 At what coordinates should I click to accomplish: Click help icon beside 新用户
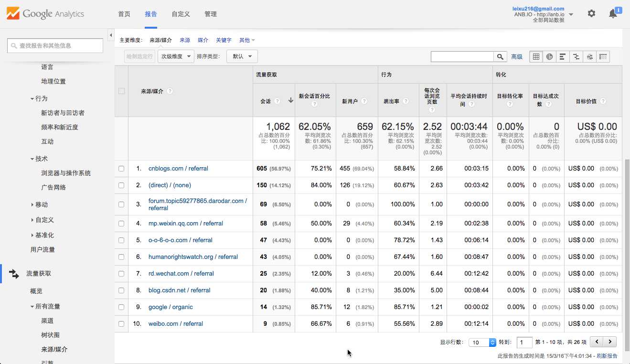pos(364,101)
